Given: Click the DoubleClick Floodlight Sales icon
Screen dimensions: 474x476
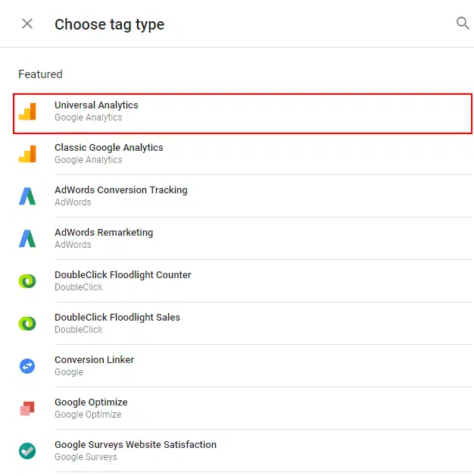Looking at the screenshot, I should pyautogui.click(x=27, y=324).
